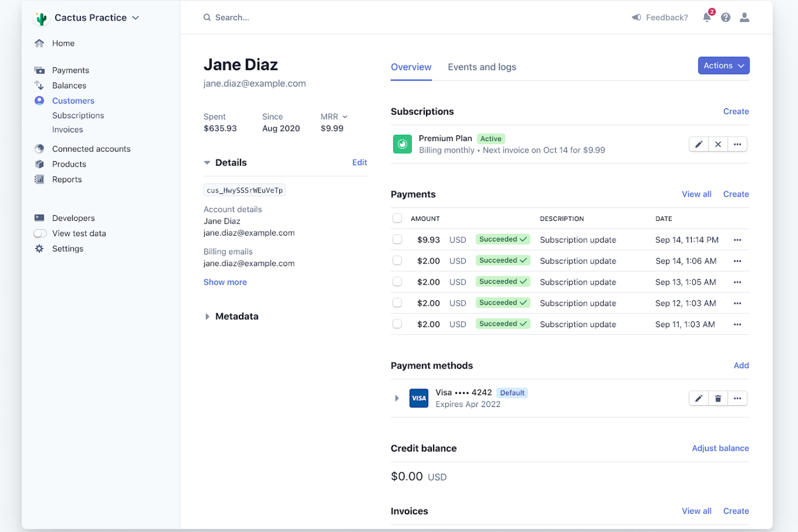The width and height of the screenshot is (798, 532).
Task: Open the notifications bell
Action: 707,17
